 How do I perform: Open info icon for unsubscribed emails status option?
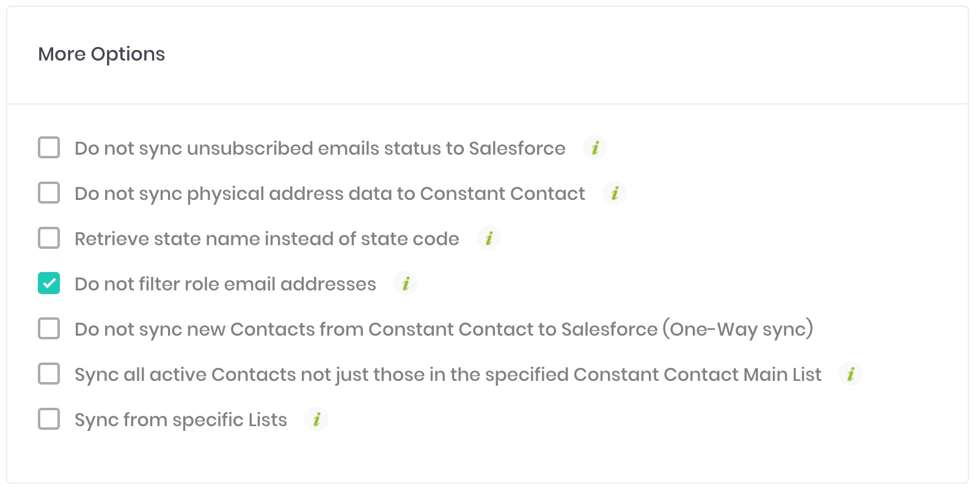point(594,147)
